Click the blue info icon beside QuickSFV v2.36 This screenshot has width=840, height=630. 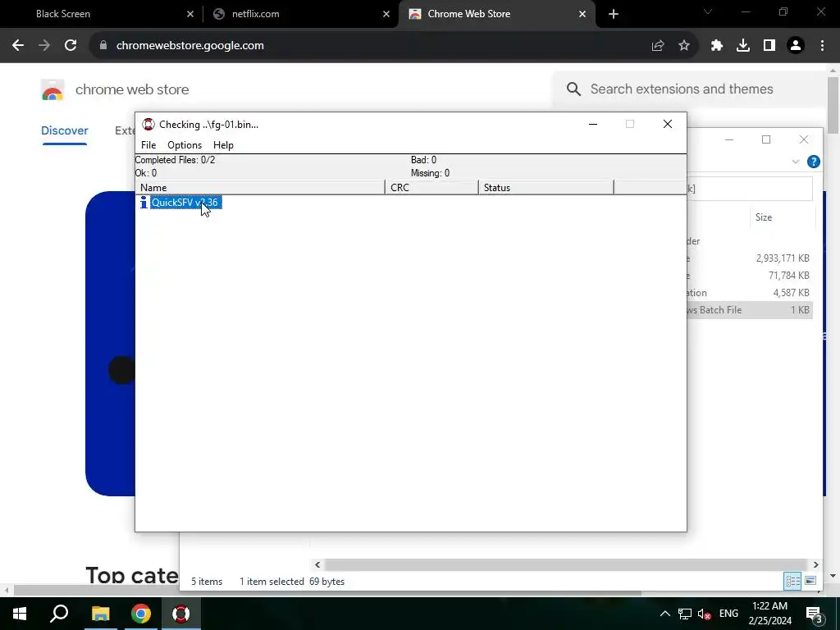(143, 203)
